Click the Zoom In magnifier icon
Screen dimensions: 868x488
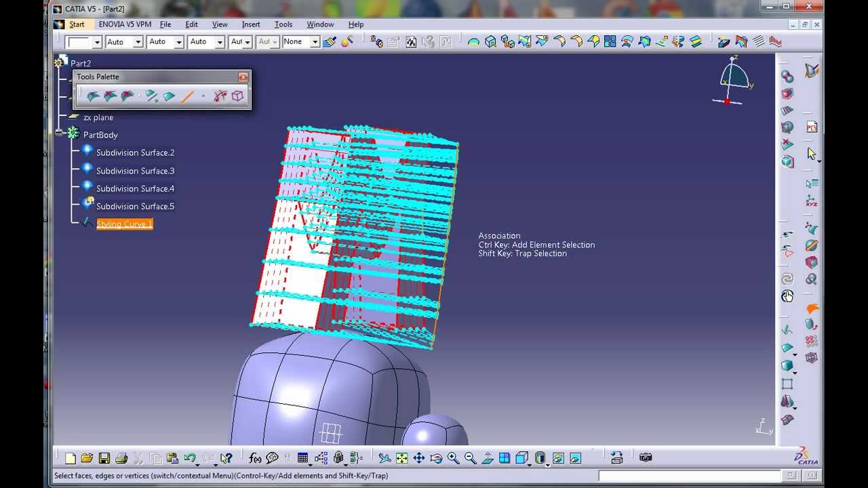453,458
